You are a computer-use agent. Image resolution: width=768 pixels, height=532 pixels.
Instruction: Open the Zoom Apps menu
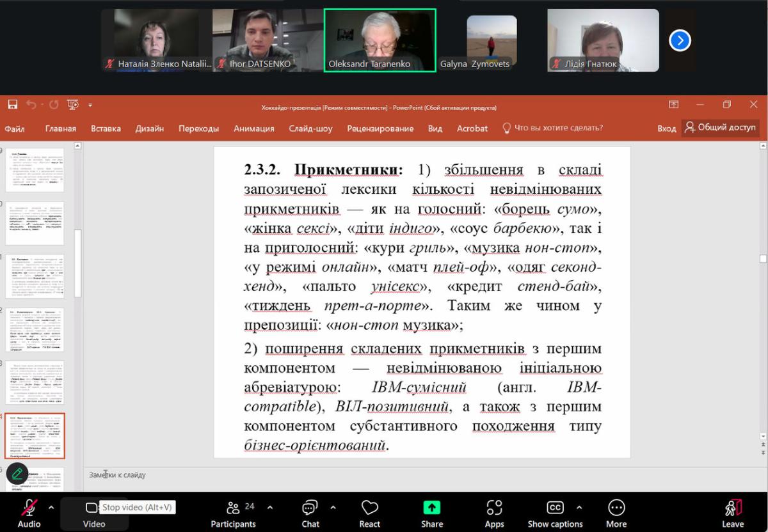[x=494, y=508]
